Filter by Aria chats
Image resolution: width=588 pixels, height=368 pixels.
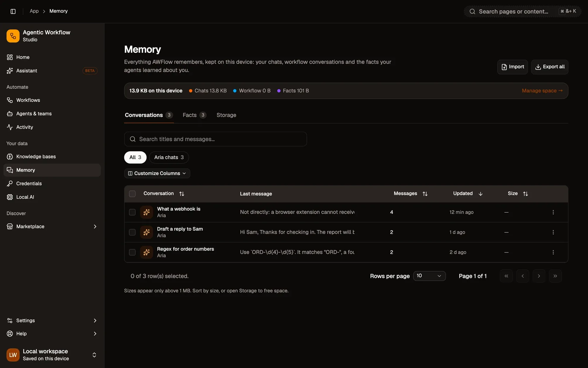tap(169, 157)
